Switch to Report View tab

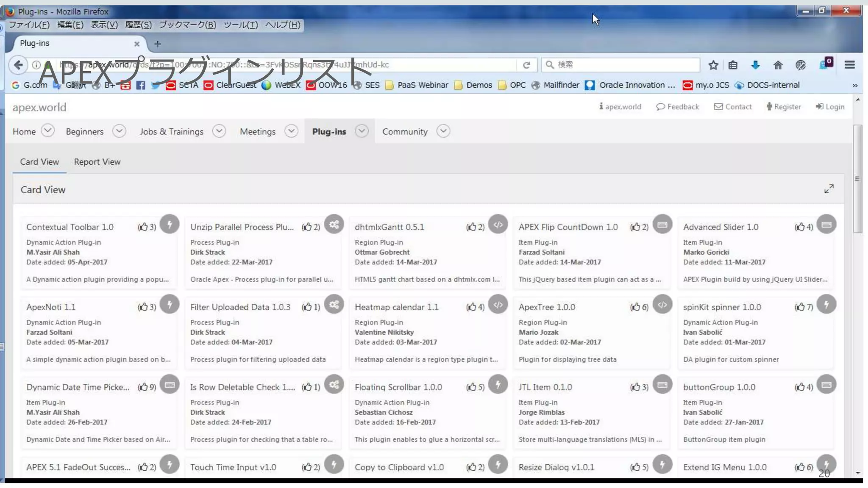97,162
